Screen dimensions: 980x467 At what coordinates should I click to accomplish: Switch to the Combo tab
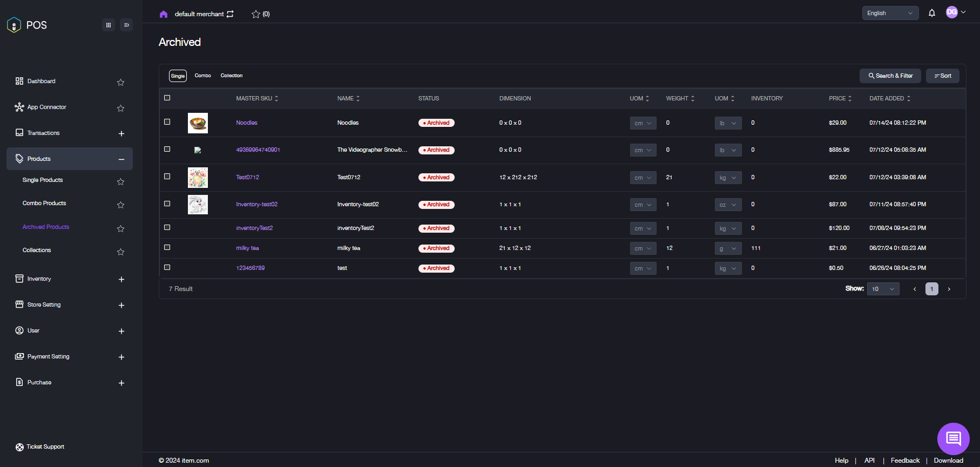pos(202,76)
